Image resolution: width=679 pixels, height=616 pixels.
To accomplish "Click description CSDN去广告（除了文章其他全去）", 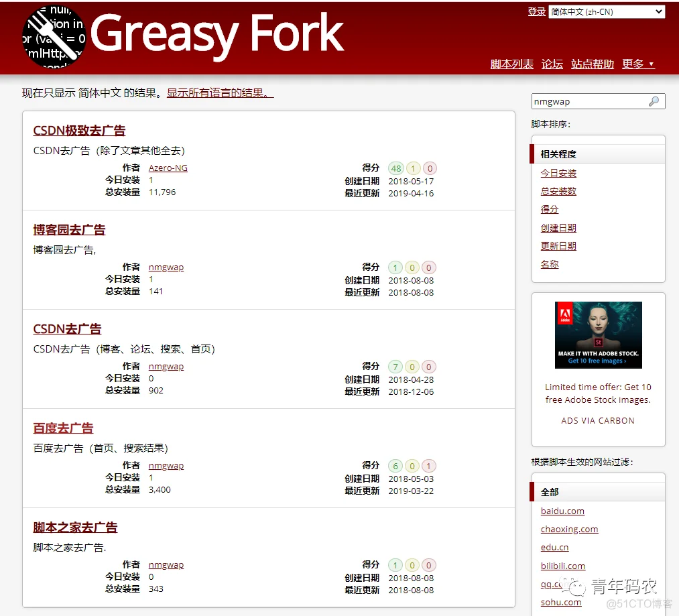I will (109, 151).
